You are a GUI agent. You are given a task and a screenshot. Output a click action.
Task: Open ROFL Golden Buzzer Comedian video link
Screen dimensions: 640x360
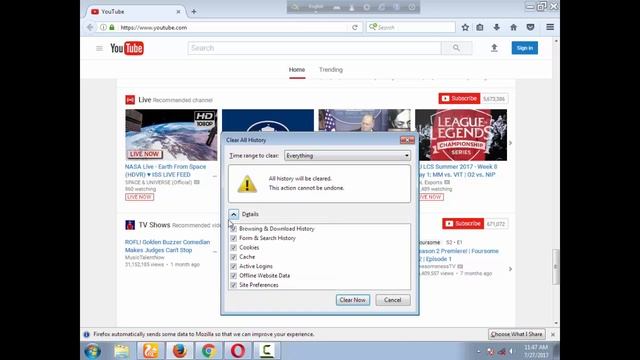pos(167,246)
